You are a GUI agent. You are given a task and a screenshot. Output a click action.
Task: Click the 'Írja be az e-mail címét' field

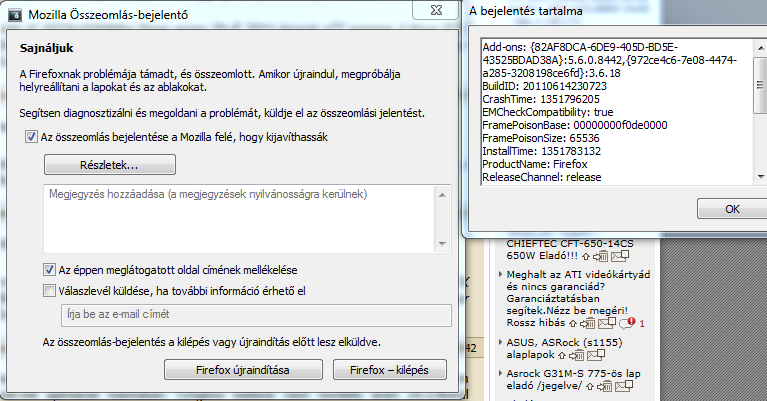(x=256, y=314)
